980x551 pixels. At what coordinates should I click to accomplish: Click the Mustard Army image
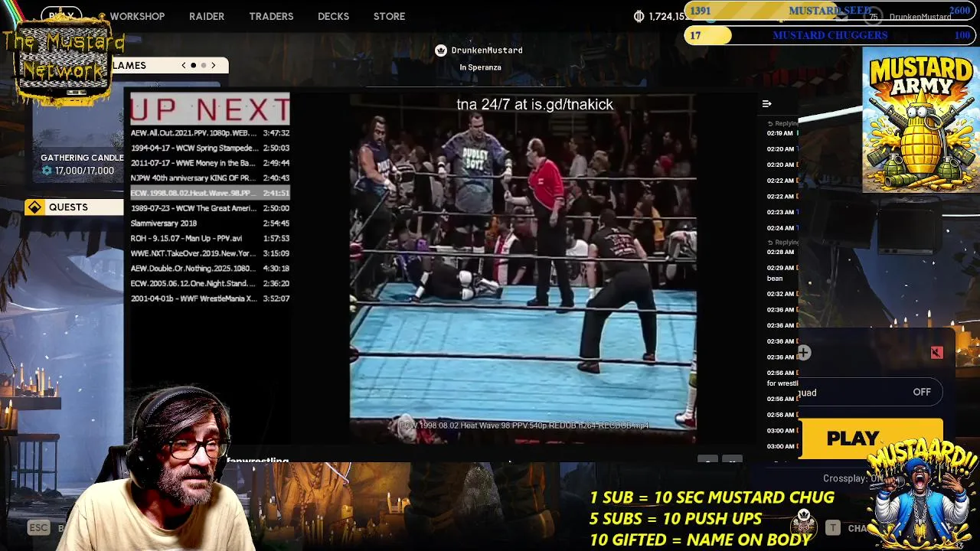[x=921, y=120]
